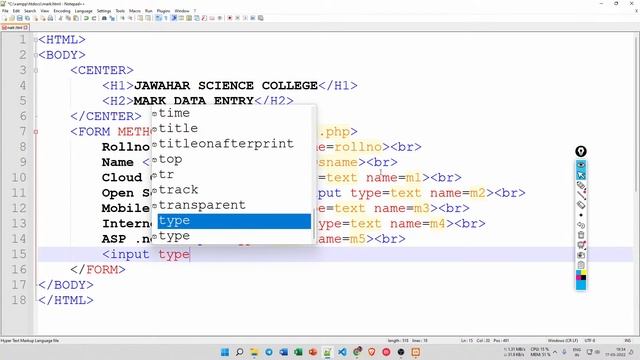
Task: Create a new document from toolbar
Action: click(x=5, y=18)
